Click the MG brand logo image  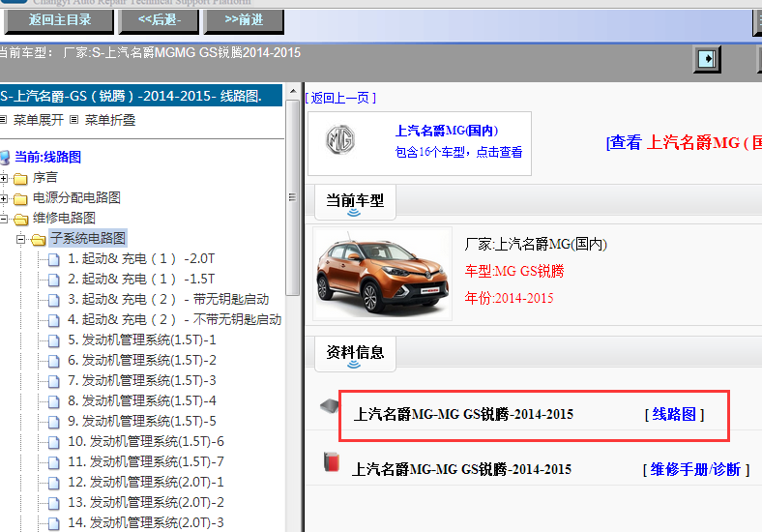340,140
